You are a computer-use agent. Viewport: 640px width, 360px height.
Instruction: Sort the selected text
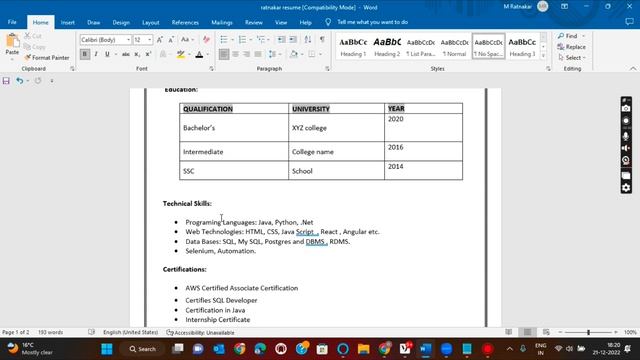(308, 40)
